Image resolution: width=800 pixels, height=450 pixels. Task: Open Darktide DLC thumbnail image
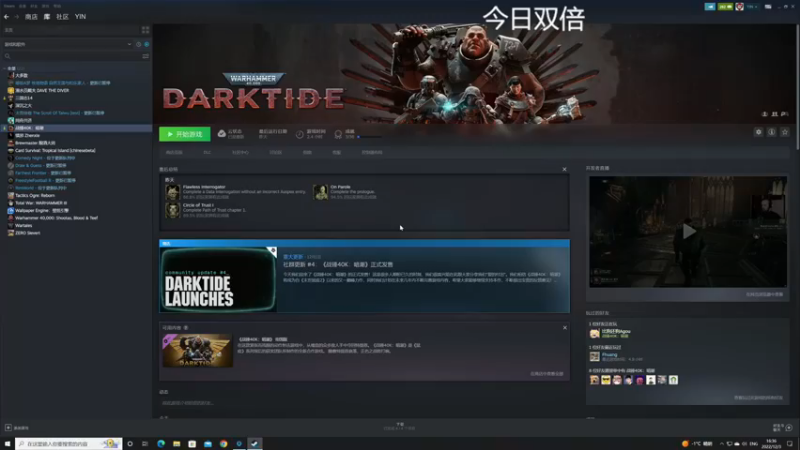(197, 351)
